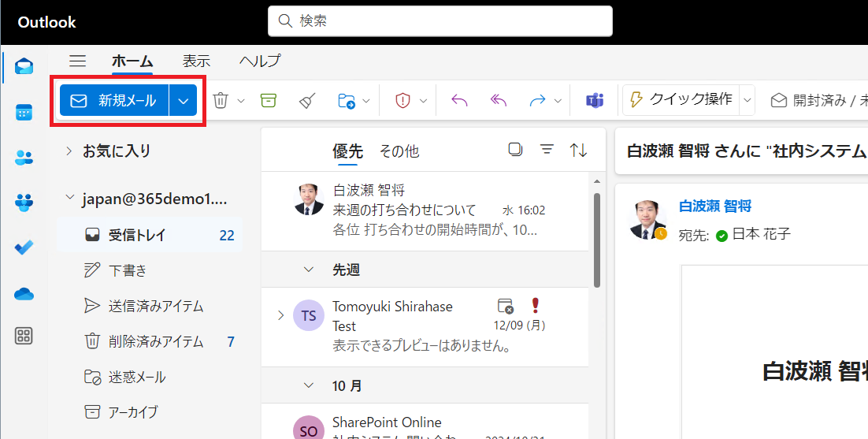Image resolution: width=868 pixels, height=439 pixels.
Task: Click the Outlook title text
Action: (x=47, y=22)
